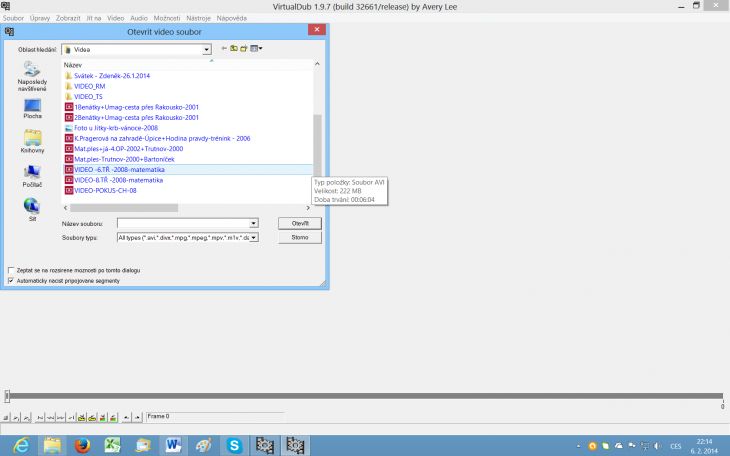Click the Stop playback button

click(6, 418)
